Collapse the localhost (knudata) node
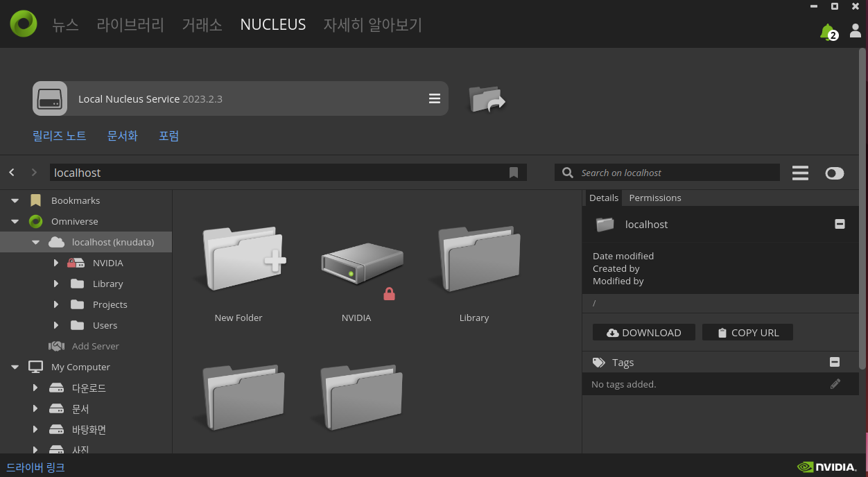 tap(35, 243)
